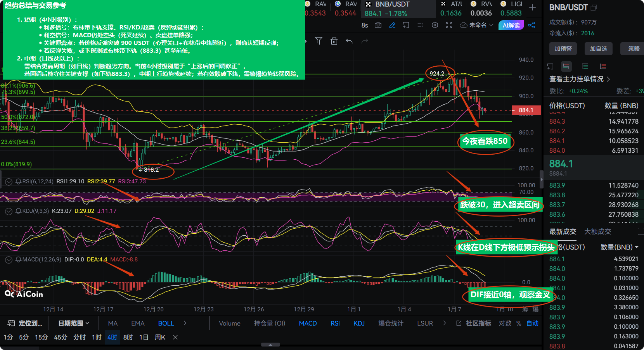Collapse the RSI indicator panel

[8, 181]
